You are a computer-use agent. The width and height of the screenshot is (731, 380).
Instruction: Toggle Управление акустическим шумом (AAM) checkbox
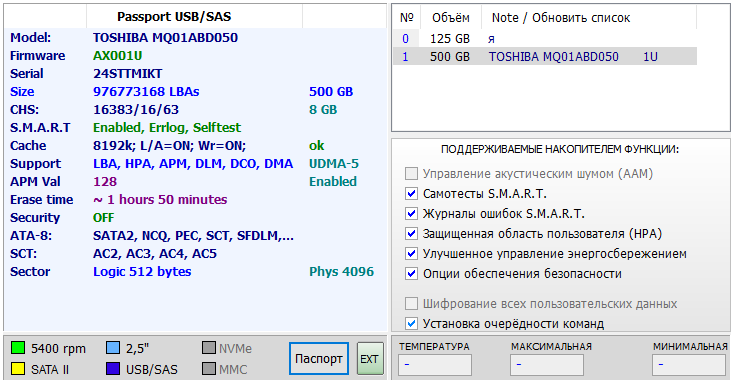pyautogui.click(x=411, y=174)
